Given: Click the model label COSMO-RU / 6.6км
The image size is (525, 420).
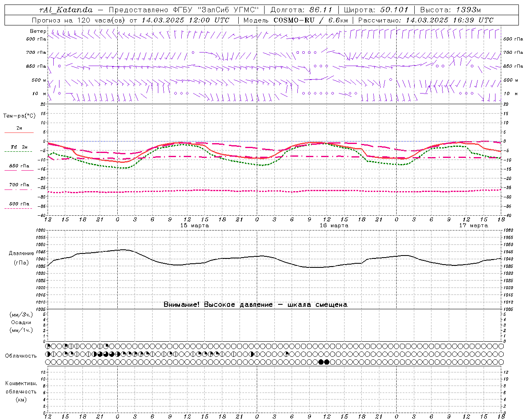Looking at the screenshot, I should click(x=310, y=20).
